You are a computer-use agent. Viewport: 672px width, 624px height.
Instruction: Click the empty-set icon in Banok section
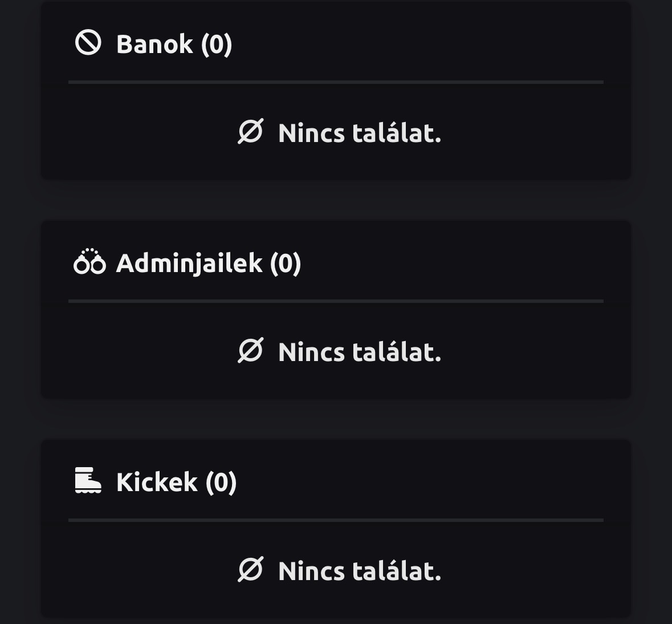250,132
